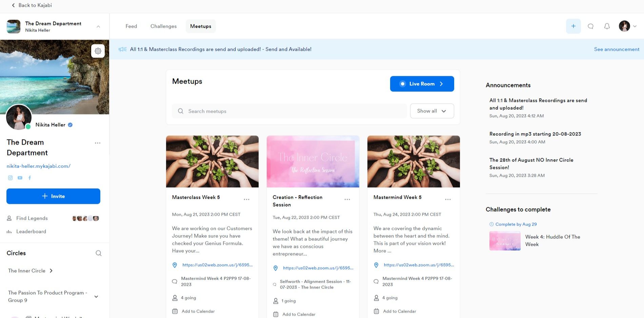The height and width of the screenshot is (318, 644).
Task: Click the plus create icon in header
Action: pos(573,26)
